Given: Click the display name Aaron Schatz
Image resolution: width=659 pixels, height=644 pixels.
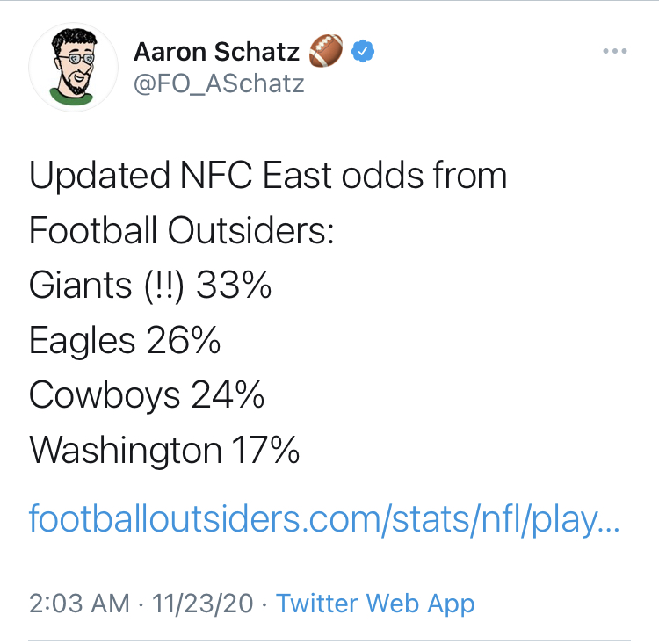Looking at the screenshot, I should tap(217, 53).
